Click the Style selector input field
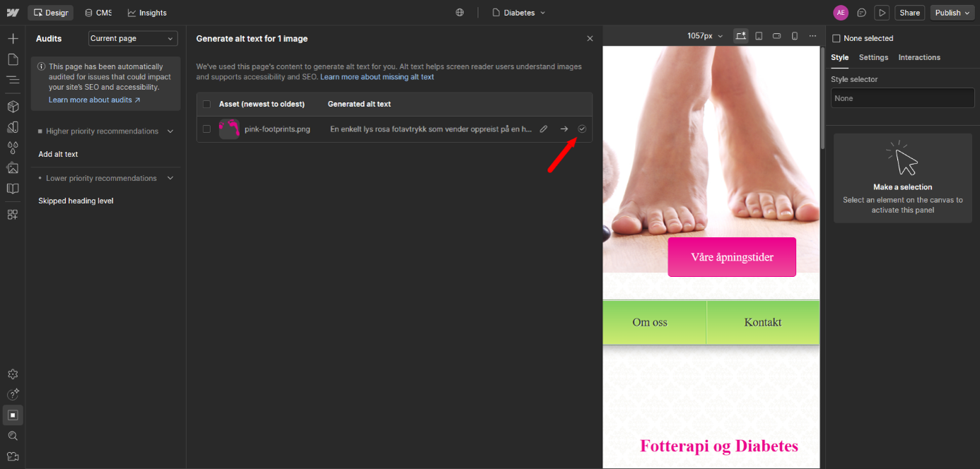980x469 pixels. 902,98
